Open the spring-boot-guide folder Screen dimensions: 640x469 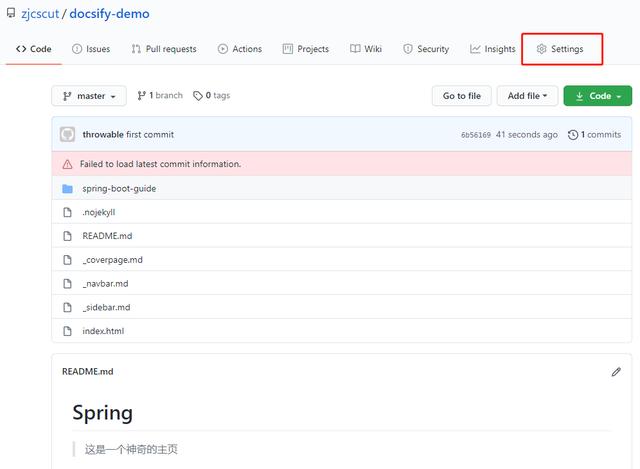click(x=119, y=189)
